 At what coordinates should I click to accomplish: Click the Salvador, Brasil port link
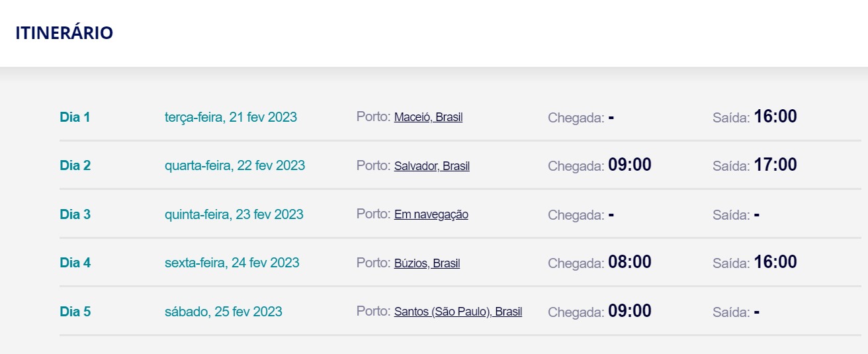tap(431, 166)
